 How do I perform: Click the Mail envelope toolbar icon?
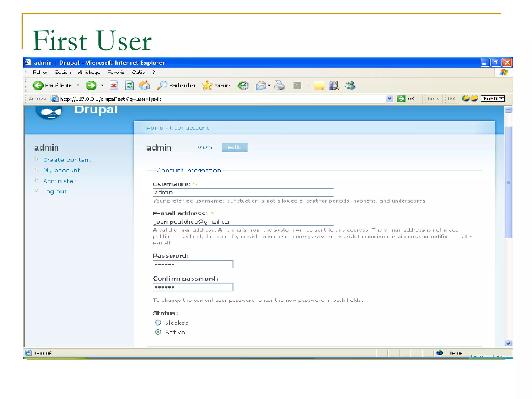261,85
